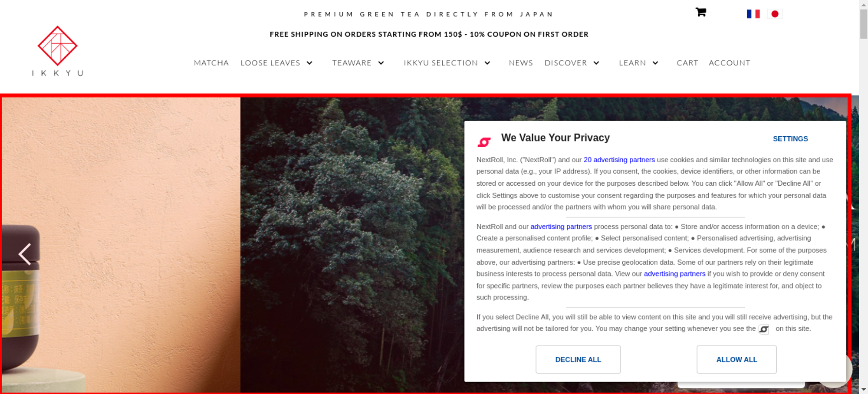Click Allow All button
The height and width of the screenshot is (394, 868).
click(736, 359)
